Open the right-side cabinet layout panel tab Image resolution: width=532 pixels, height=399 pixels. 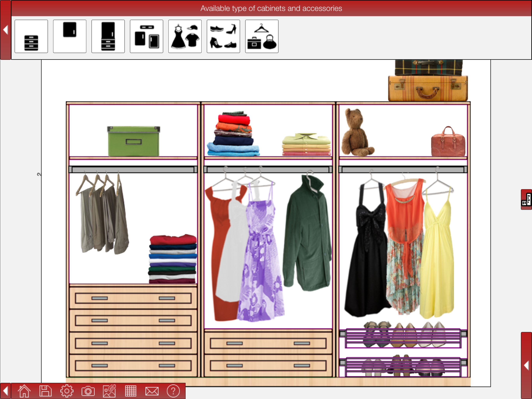[526, 199]
